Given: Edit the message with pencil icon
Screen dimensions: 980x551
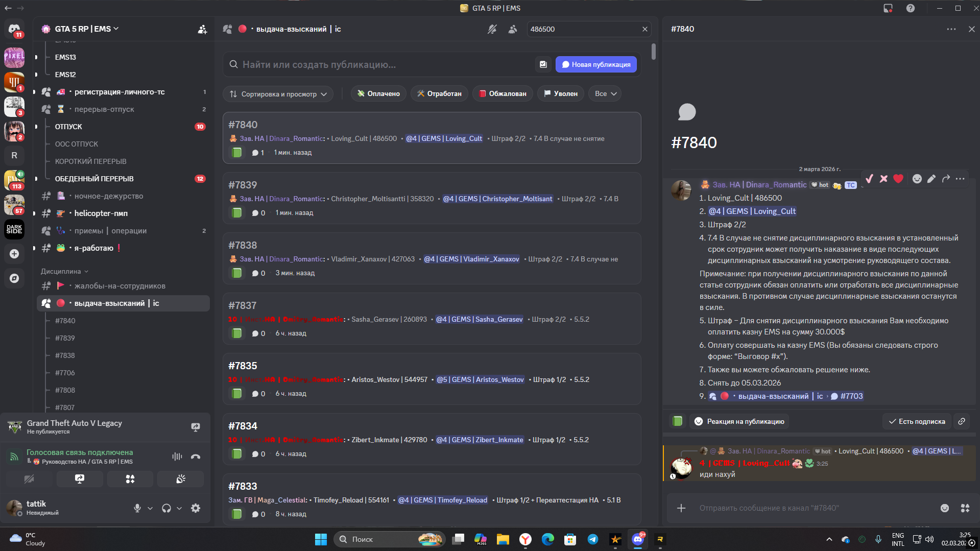Looking at the screenshot, I should [931, 178].
